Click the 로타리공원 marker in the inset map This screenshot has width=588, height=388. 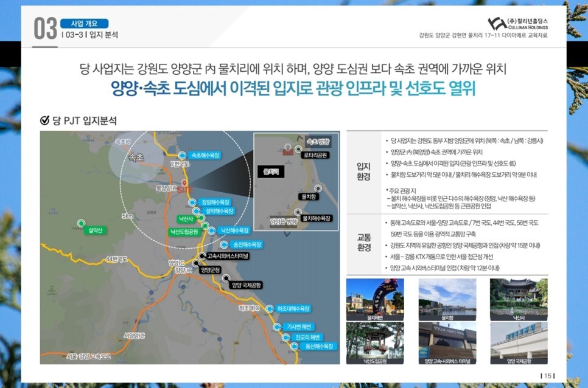pos(298,148)
